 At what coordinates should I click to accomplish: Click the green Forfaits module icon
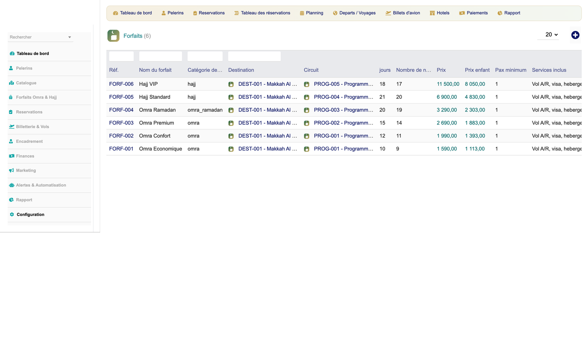[114, 36]
